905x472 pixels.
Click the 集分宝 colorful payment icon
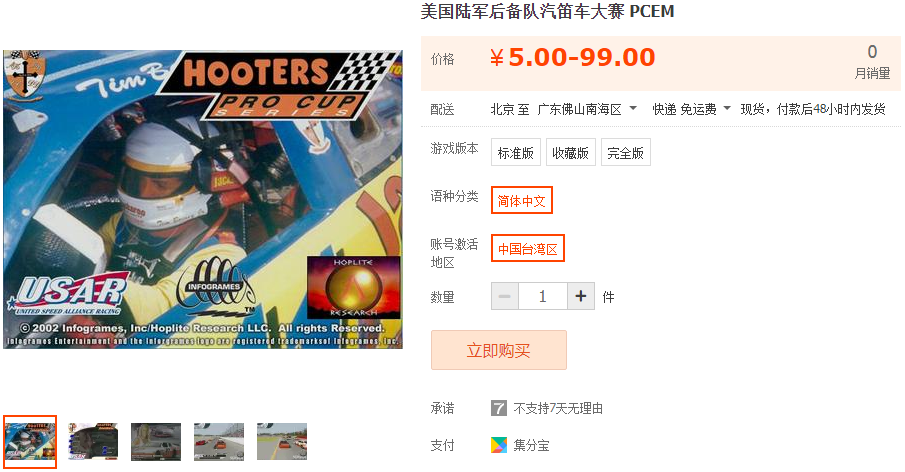tap(499, 445)
